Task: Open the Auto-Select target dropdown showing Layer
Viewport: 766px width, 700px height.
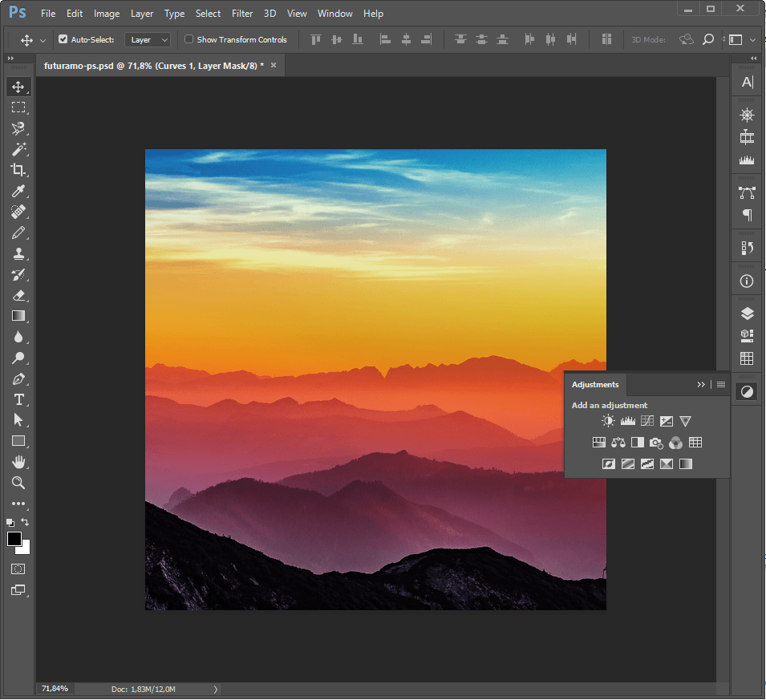Action: [x=148, y=39]
